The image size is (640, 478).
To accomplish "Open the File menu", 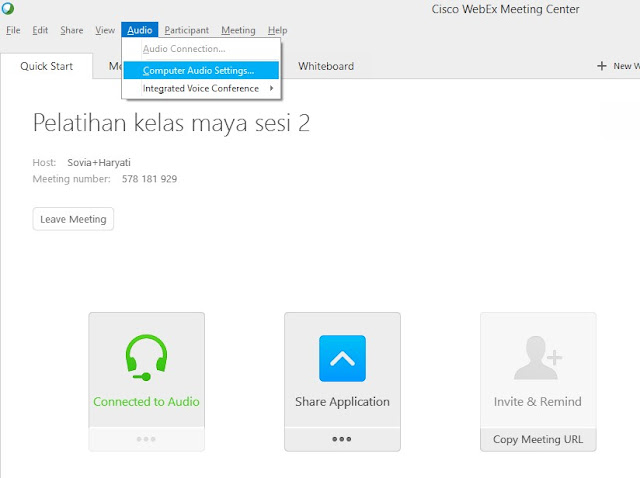I will pyautogui.click(x=13, y=30).
